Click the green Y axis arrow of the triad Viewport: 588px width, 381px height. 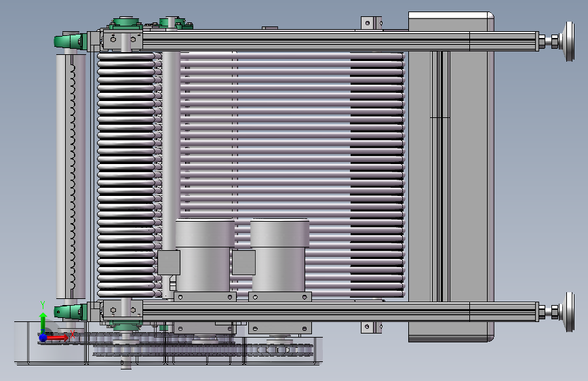pos(43,322)
